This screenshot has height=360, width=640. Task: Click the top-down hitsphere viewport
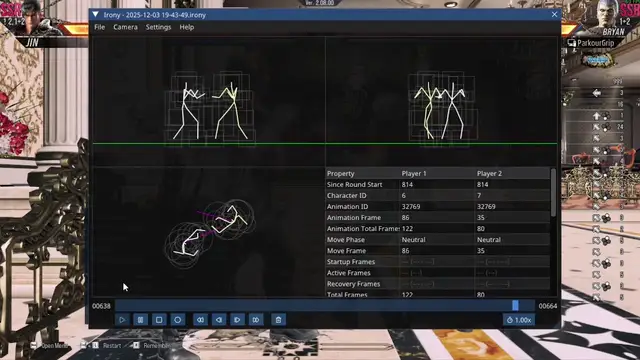tap(209, 231)
